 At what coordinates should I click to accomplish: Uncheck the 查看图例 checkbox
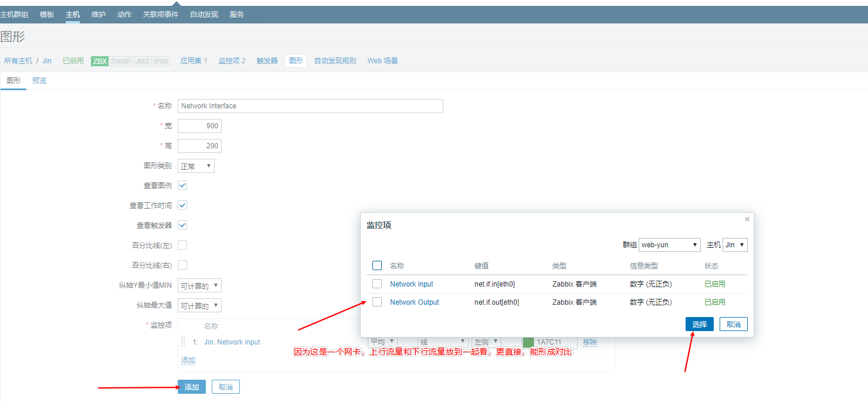coord(182,185)
